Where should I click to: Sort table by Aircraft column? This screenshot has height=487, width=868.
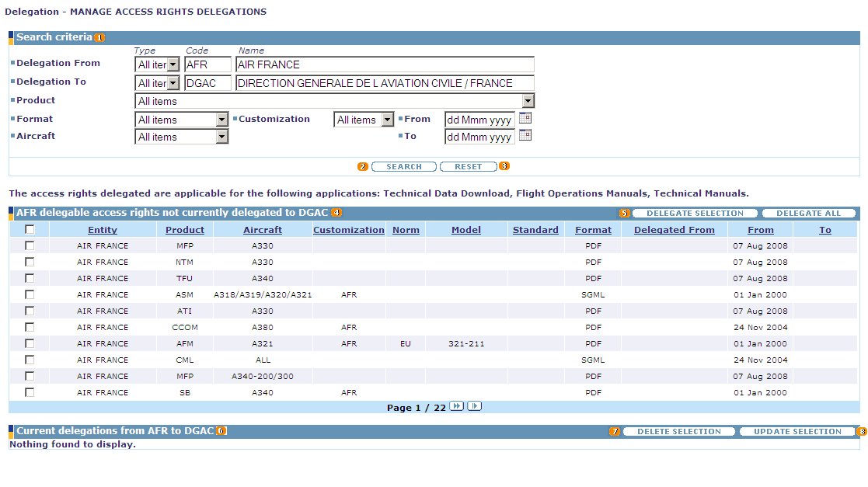[263, 230]
